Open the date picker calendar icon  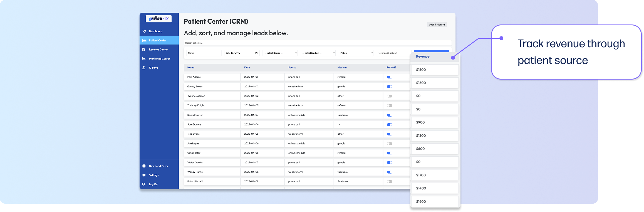click(256, 53)
